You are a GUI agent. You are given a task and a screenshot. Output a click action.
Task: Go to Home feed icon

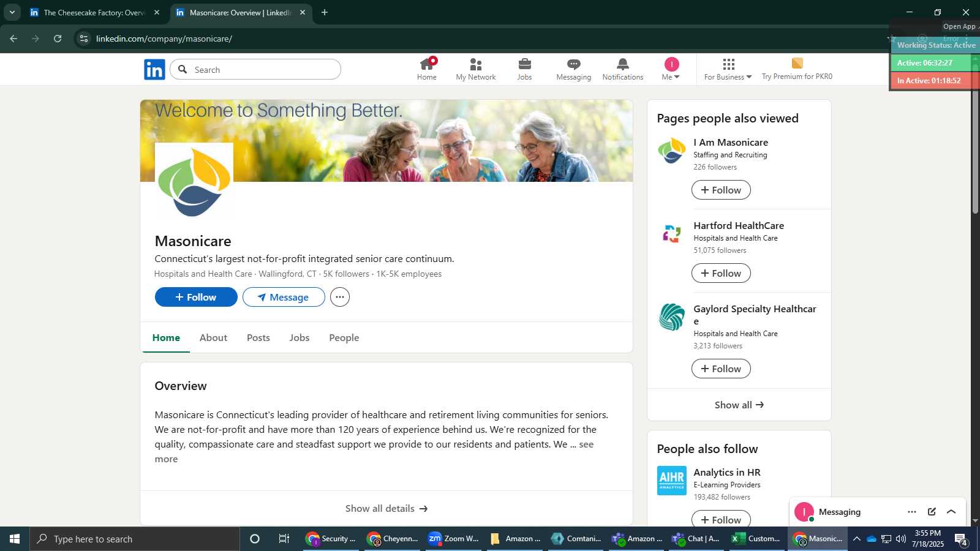(427, 69)
